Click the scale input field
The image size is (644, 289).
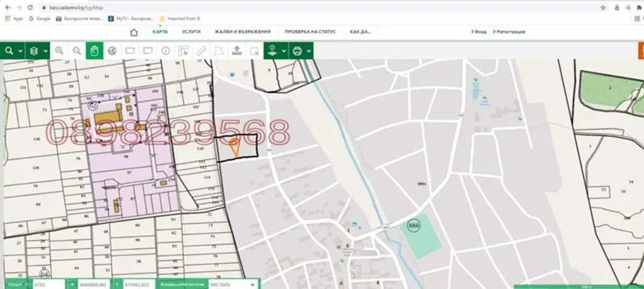[49, 284]
